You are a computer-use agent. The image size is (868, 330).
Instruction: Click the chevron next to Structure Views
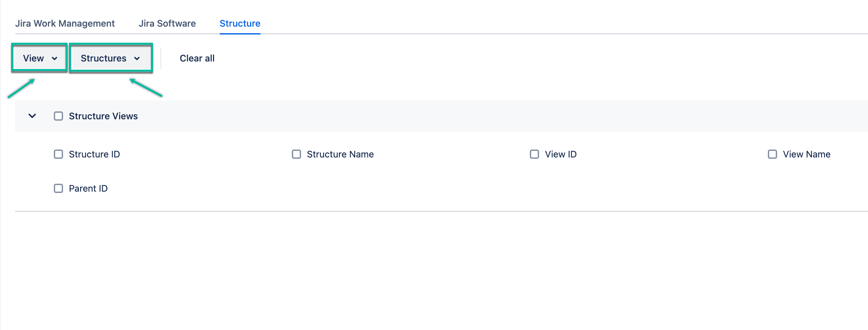33,116
